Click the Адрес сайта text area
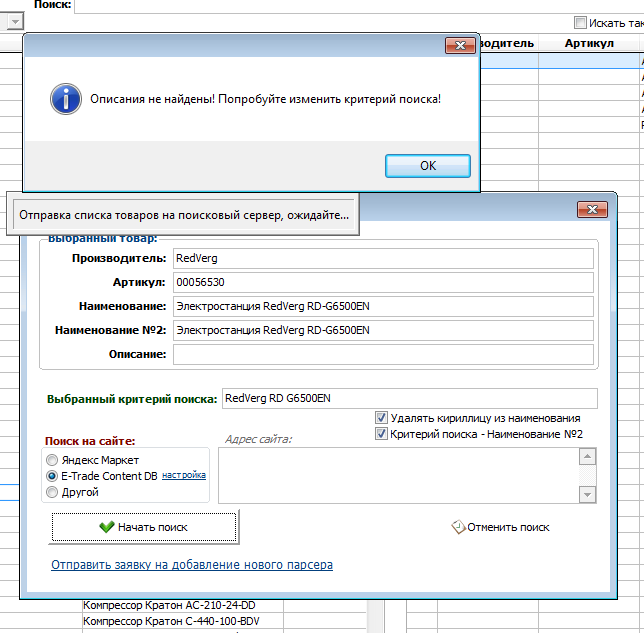 click(x=398, y=476)
